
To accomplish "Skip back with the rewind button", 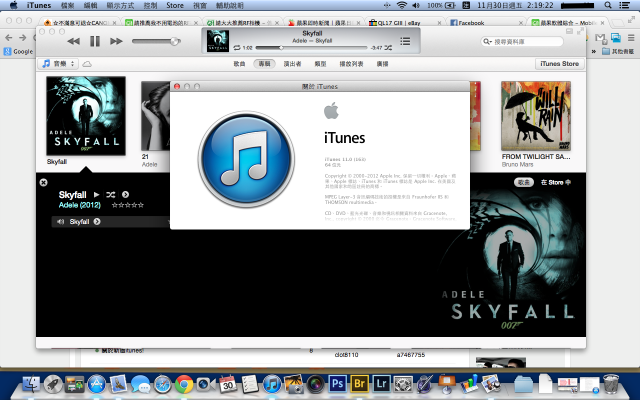I will click(73, 41).
